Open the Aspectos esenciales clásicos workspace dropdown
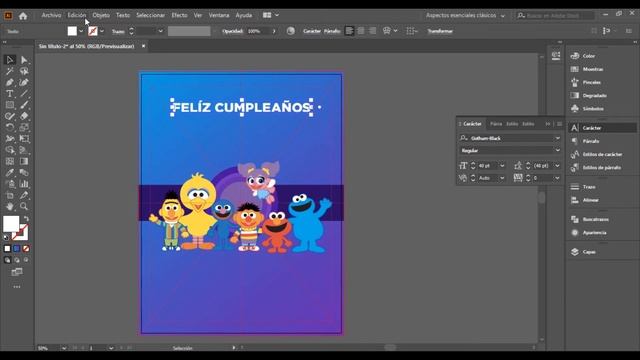 [465, 16]
